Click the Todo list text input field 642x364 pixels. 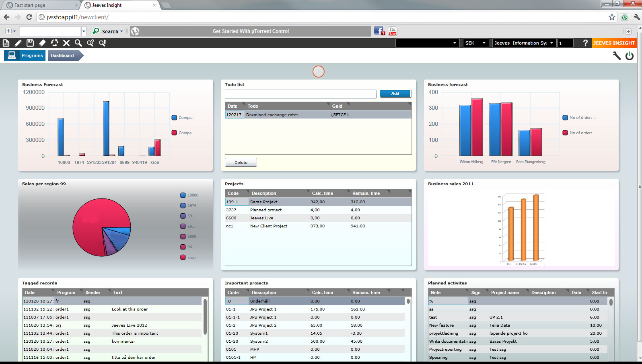[x=300, y=94]
